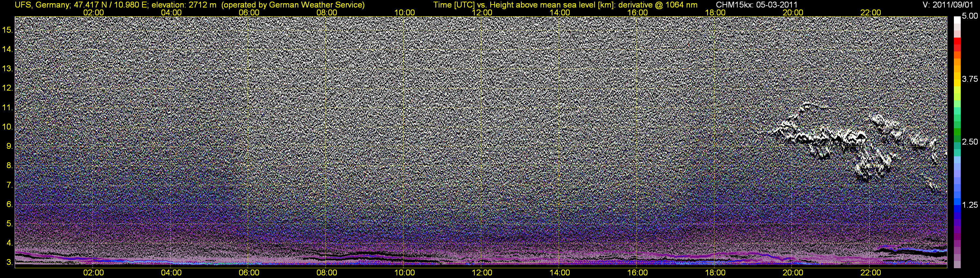This screenshot has height=278, width=980.
Task: Click the '02:00' label on the top time axis
Action: 93,12
